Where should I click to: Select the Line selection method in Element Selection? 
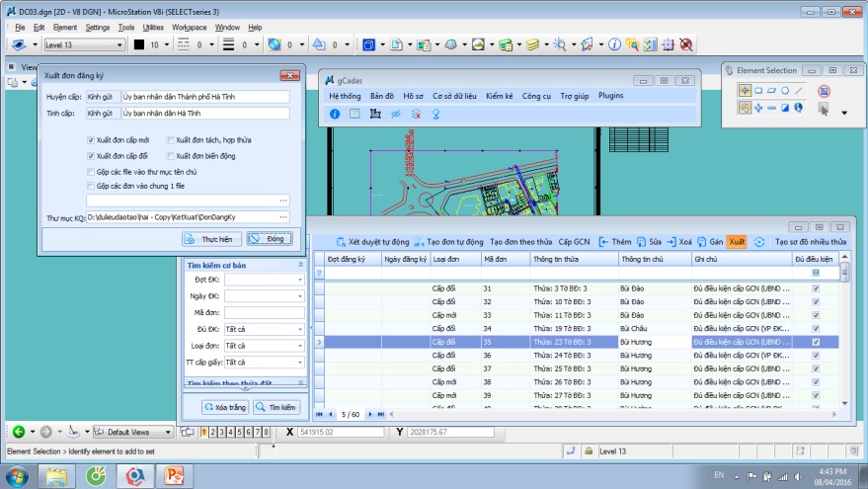(799, 90)
